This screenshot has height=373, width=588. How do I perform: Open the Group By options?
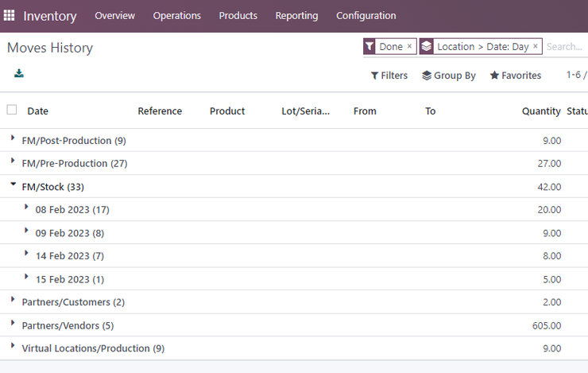[448, 76]
